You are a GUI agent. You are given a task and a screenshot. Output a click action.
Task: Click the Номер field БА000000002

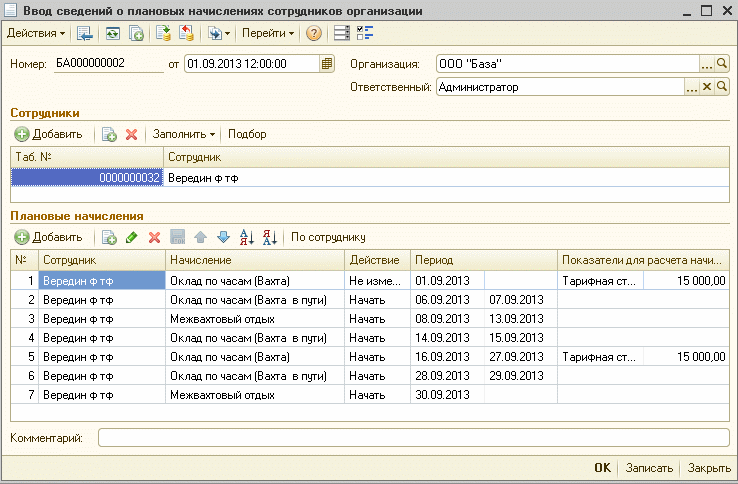[x=109, y=64]
